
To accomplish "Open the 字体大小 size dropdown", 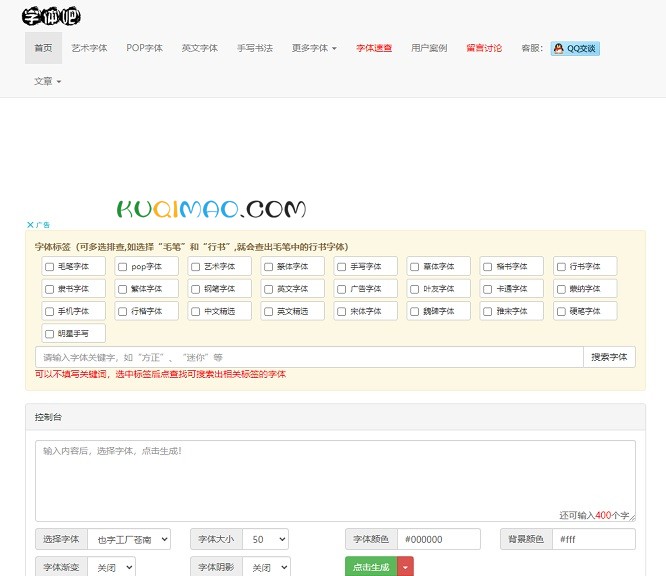I will (265, 539).
